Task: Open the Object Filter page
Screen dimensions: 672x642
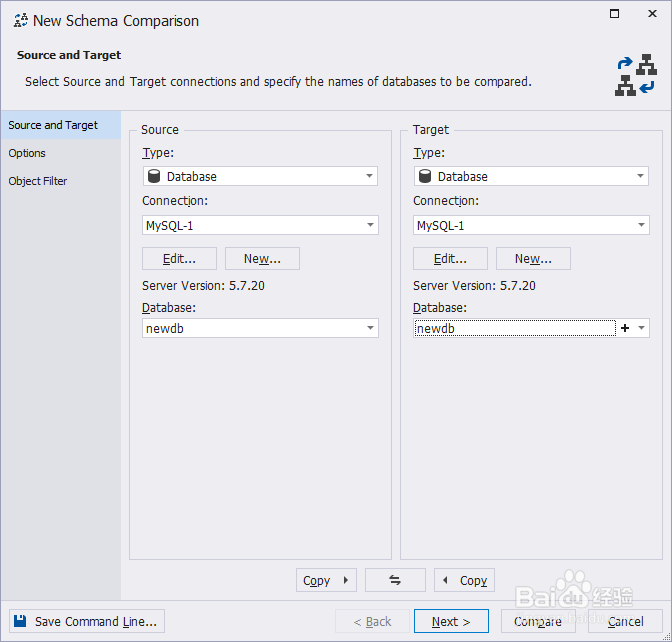Action: [38, 181]
